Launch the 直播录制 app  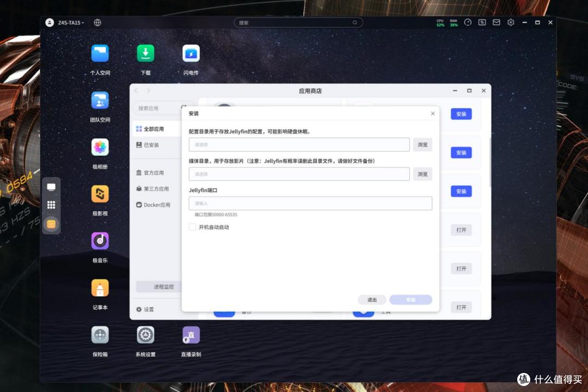191,335
